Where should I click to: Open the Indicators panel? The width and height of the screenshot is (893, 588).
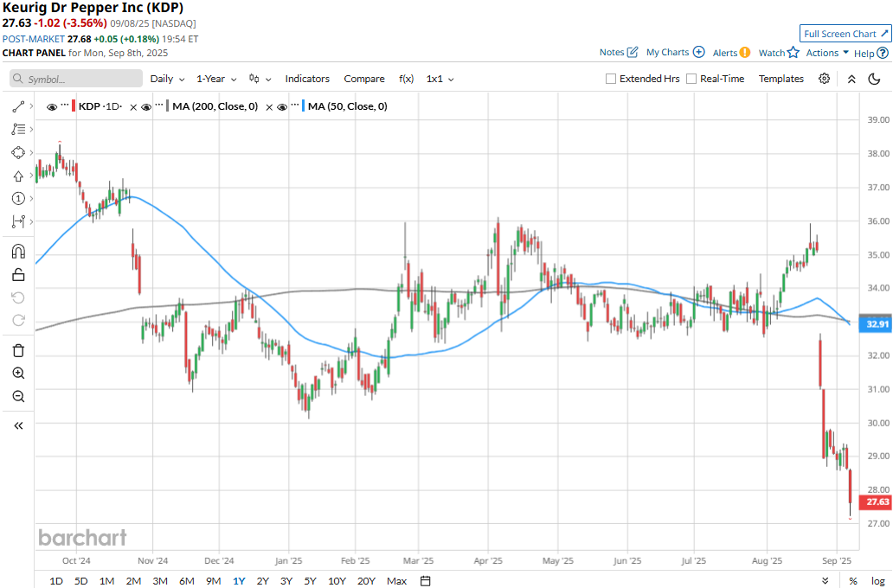[307, 79]
